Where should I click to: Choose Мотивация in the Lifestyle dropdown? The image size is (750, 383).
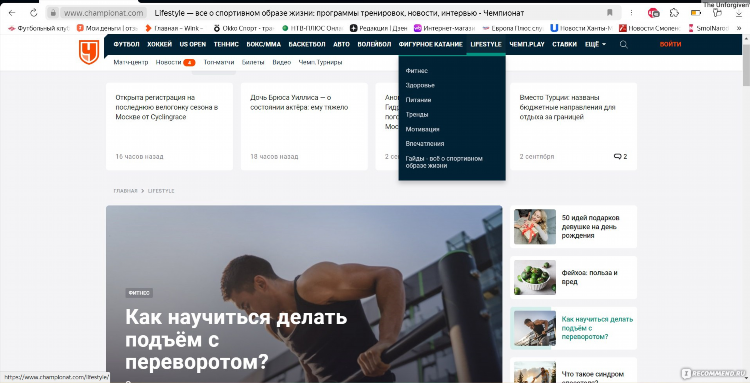tap(422, 129)
